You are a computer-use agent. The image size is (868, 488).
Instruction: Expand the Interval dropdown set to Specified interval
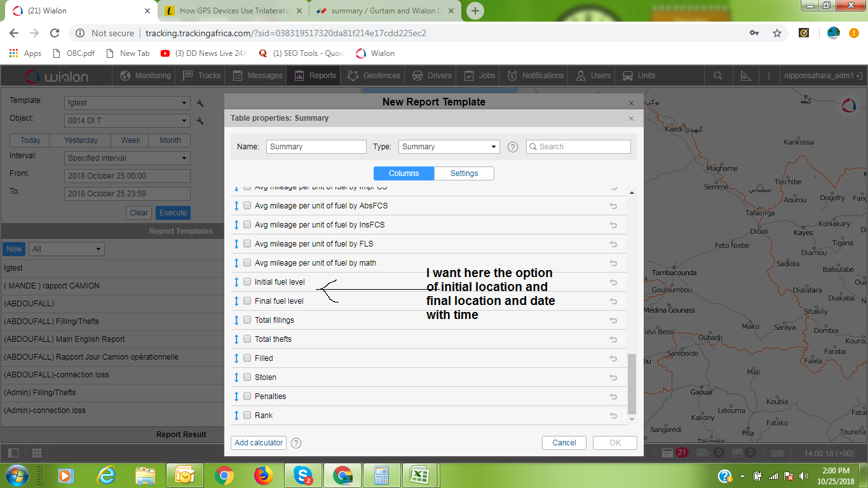[x=128, y=158]
